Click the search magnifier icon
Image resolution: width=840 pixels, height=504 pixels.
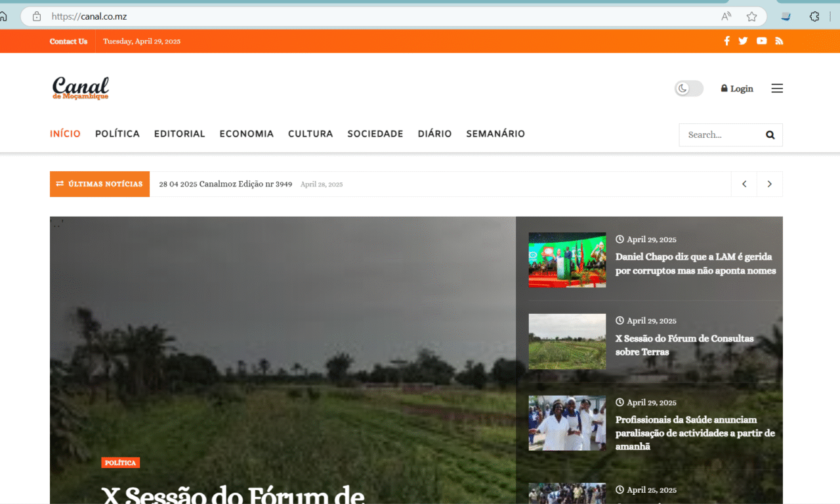point(770,135)
